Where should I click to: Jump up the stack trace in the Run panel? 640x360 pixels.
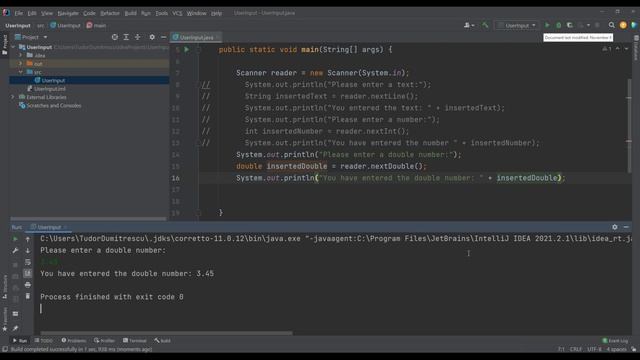coord(28,239)
